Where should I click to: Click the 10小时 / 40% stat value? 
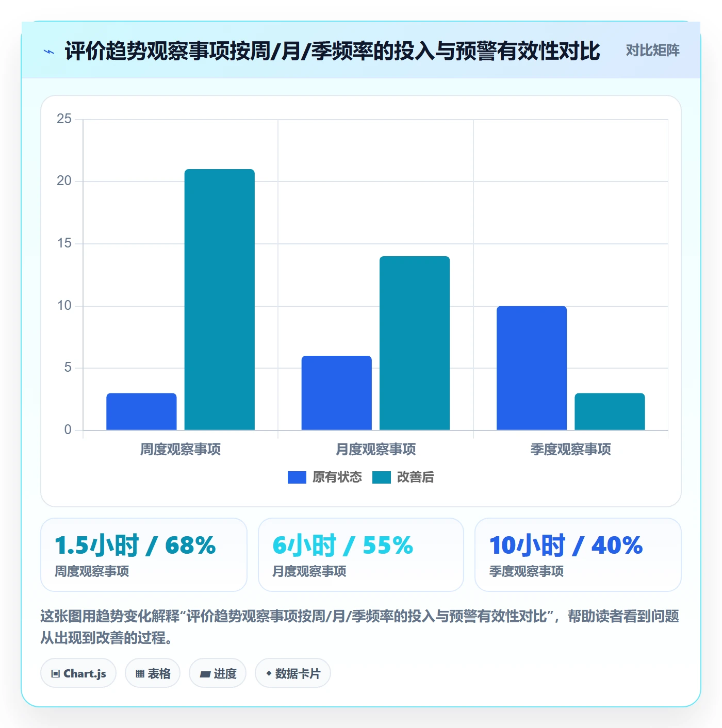(566, 545)
